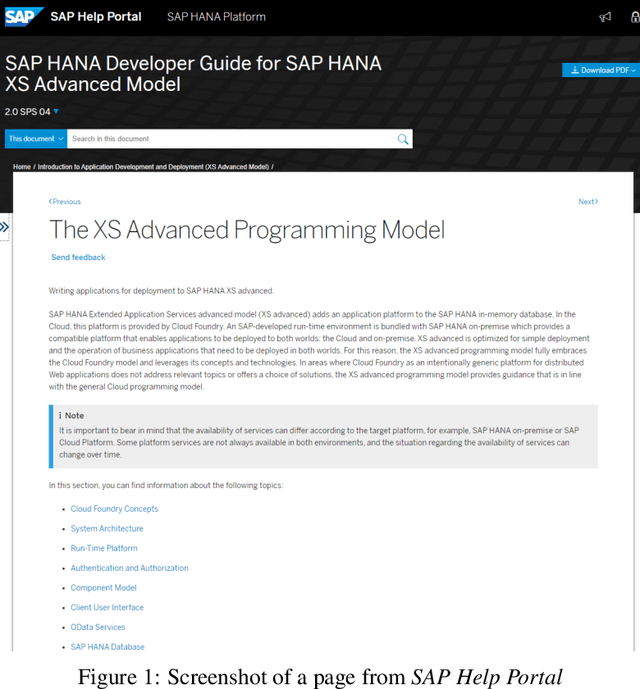Click text 'Writing applications for deployment to SAP HANA XS advanced.'
Screen dimensions: 640x689
161,291
